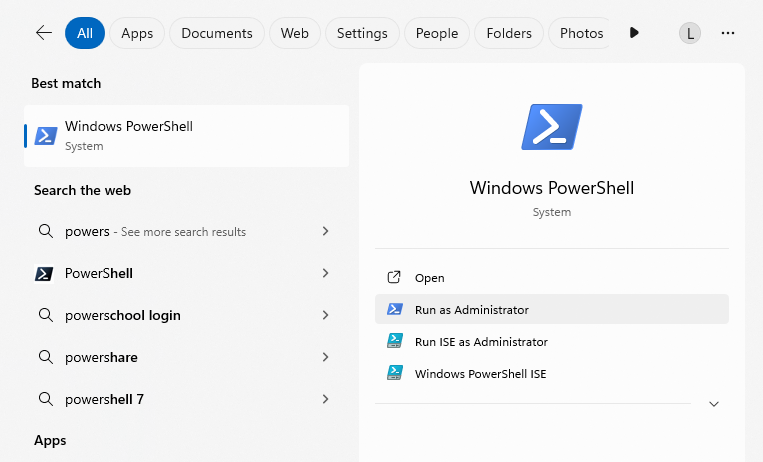Click the Run ISE as Administrator icon
763x462 pixels.
pyautogui.click(x=395, y=341)
